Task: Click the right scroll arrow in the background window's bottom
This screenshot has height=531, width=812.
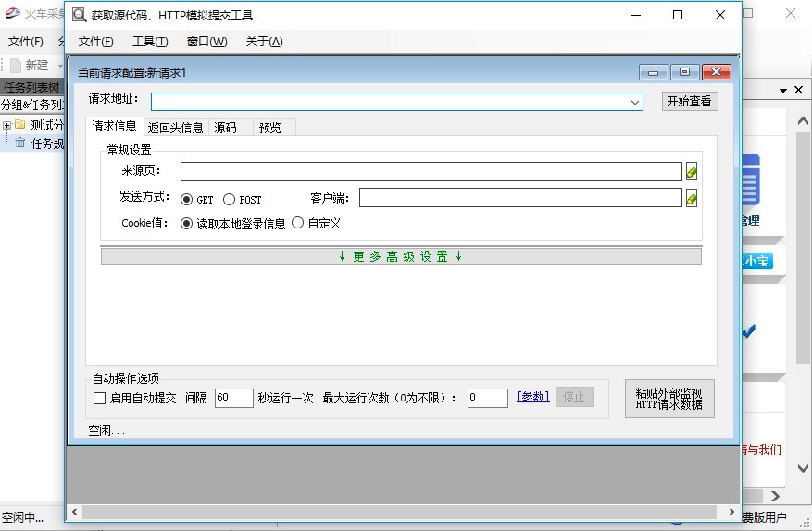Action: pos(775,497)
